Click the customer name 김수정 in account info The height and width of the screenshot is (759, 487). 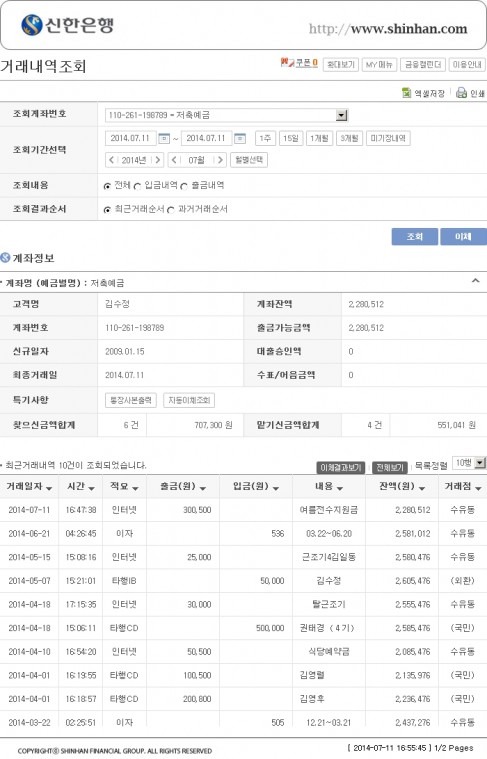click(x=117, y=304)
